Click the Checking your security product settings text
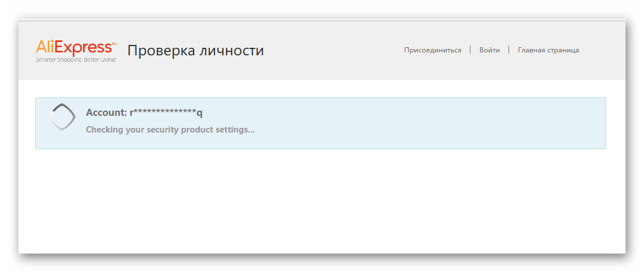The width and height of the screenshot is (644, 272). tap(170, 130)
